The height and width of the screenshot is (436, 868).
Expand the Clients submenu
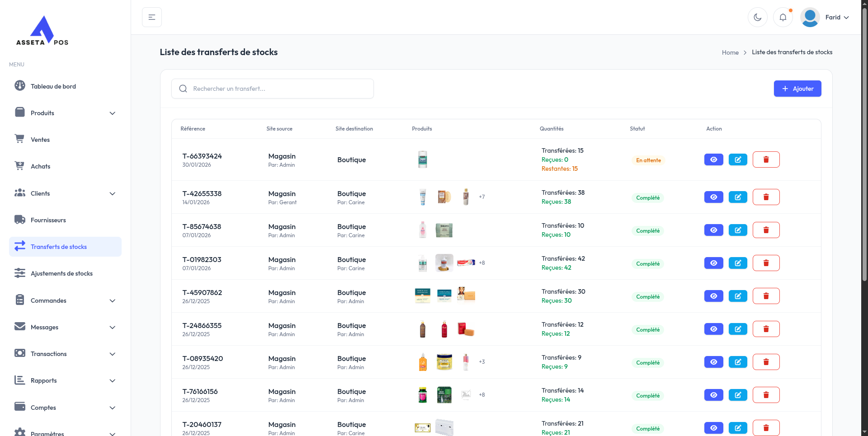65,193
